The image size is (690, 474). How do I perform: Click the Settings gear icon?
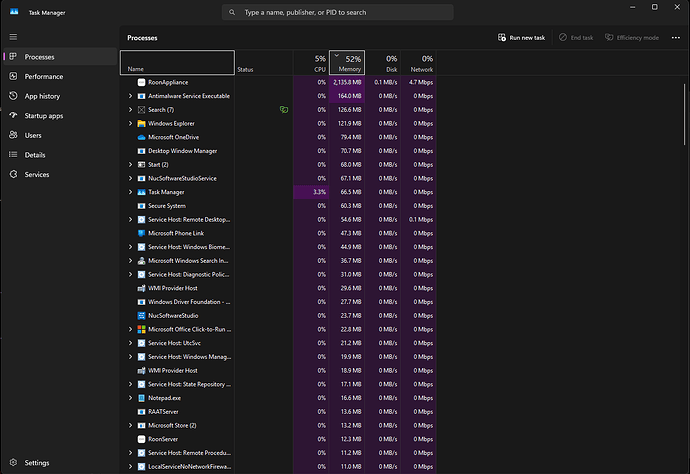(12, 463)
